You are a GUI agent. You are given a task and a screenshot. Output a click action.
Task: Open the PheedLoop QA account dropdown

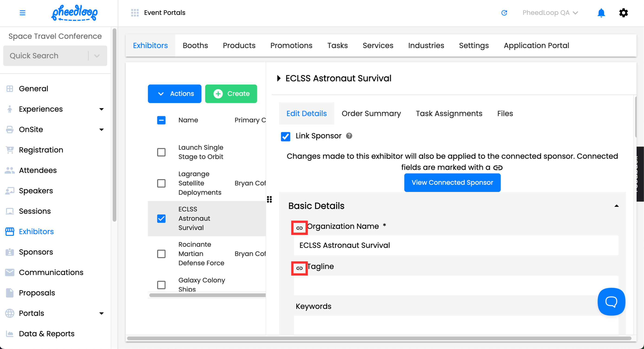click(x=550, y=13)
